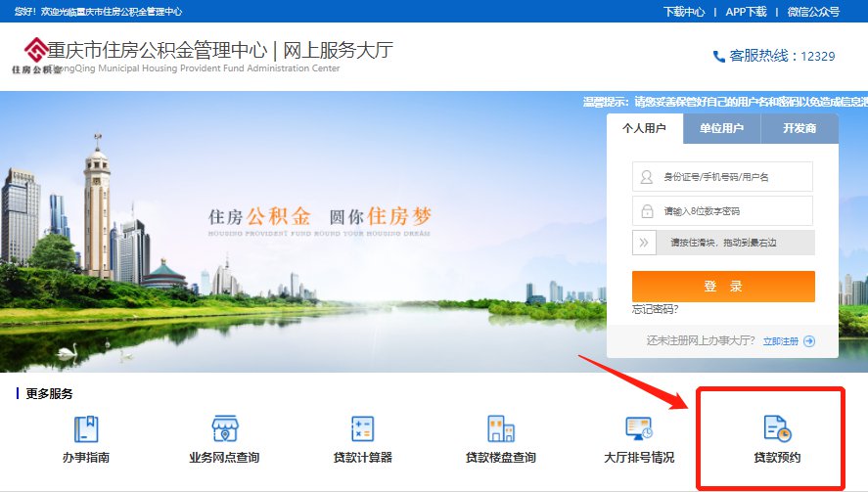Switch to the 单位用户 tab
The width and height of the screenshot is (868, 492).
722,128
